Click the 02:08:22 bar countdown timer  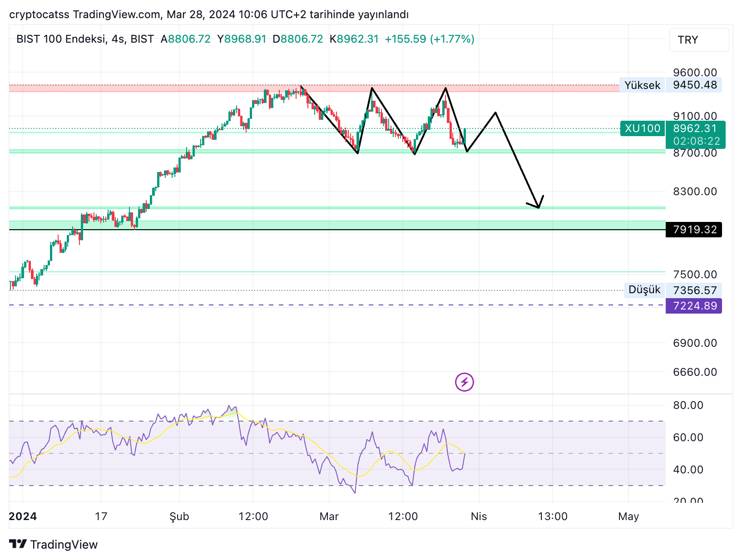(x=697, y=141)
